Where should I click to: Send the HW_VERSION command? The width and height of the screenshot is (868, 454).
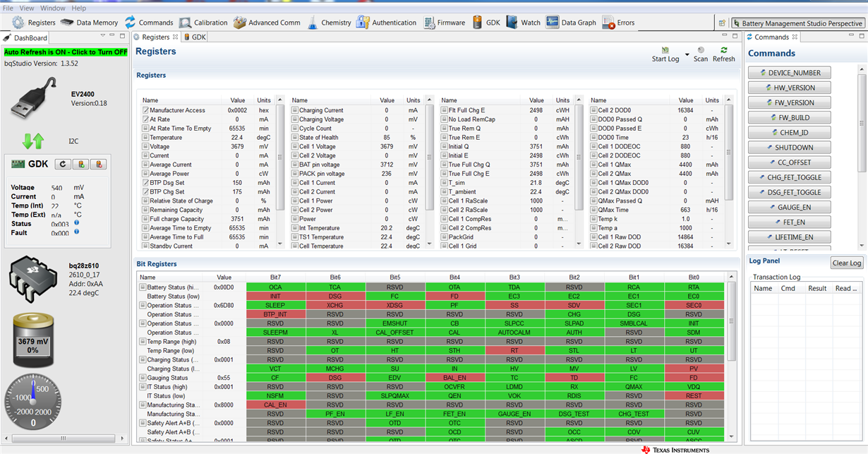click(x=790, y=88)
